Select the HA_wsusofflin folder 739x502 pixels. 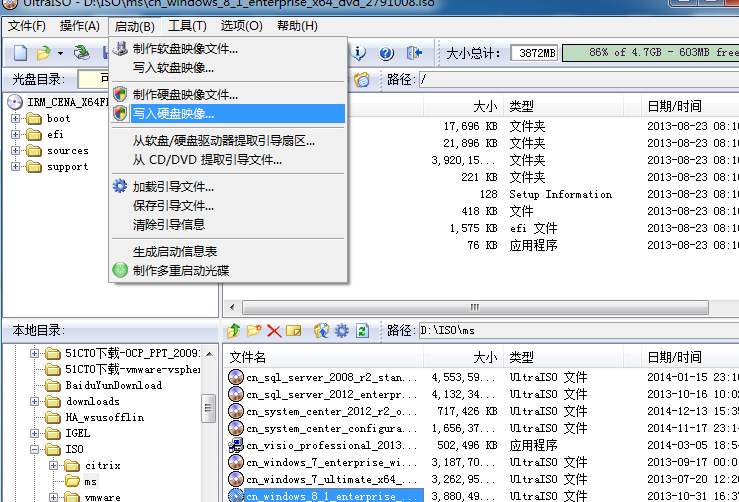(x=105, y=417)
